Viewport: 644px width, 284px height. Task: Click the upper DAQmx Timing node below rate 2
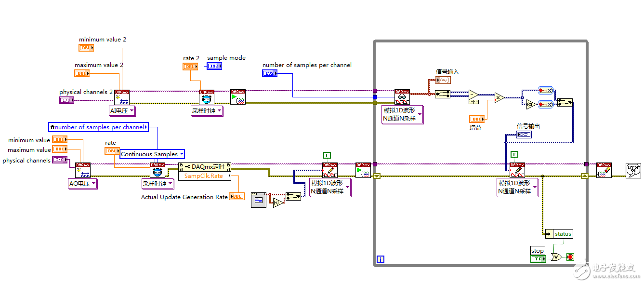(207, 97)
